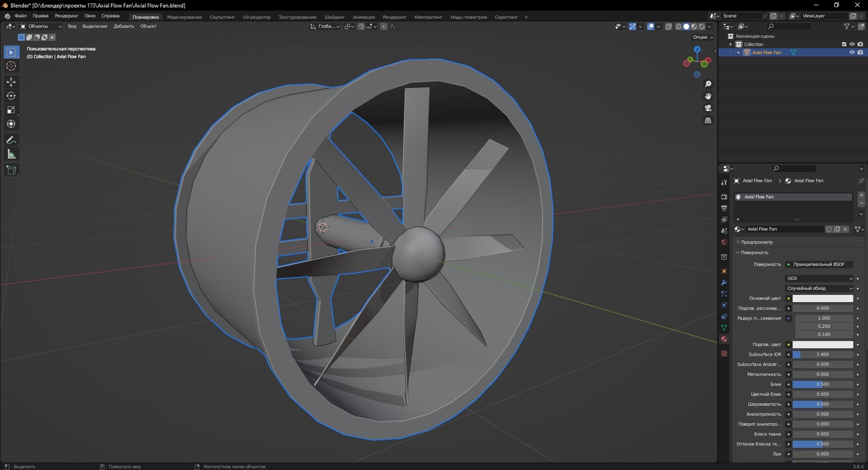Open the viewport Add menu
The width and height of the screenshot is (868, 470).
(124, 26)
